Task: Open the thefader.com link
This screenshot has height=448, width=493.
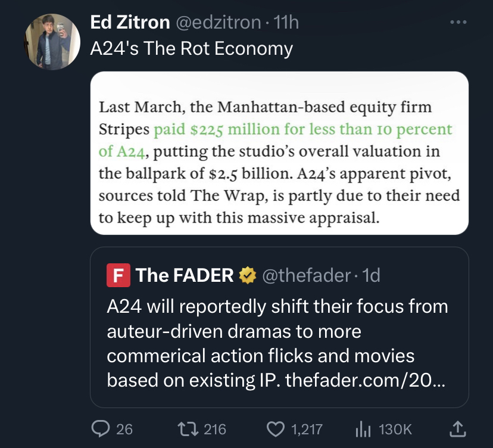Action: click(365, 380)
